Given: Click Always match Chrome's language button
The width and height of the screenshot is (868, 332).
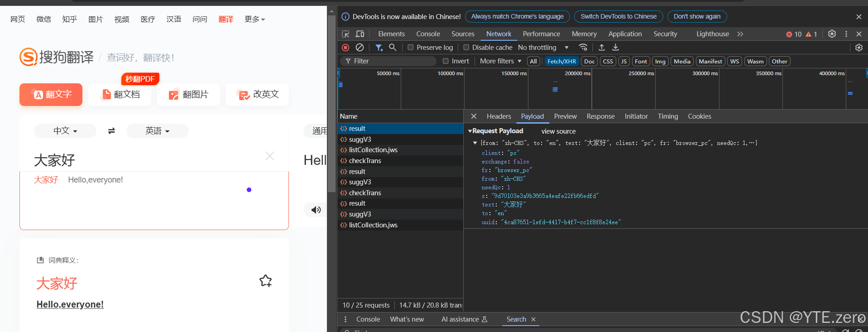Looking at the screenshot, I should pyautogui.click(x=518, y=17).
